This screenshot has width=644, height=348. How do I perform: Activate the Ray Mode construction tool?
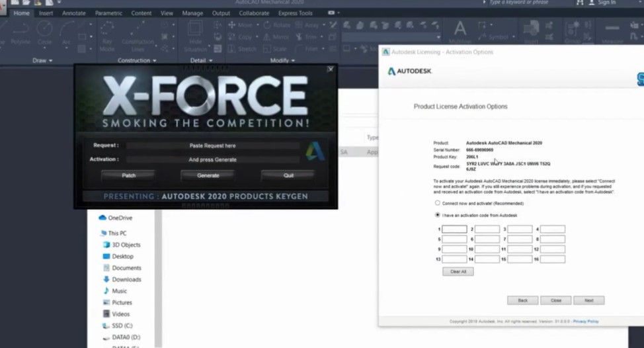pyautogui.click(x=107, y=37)
